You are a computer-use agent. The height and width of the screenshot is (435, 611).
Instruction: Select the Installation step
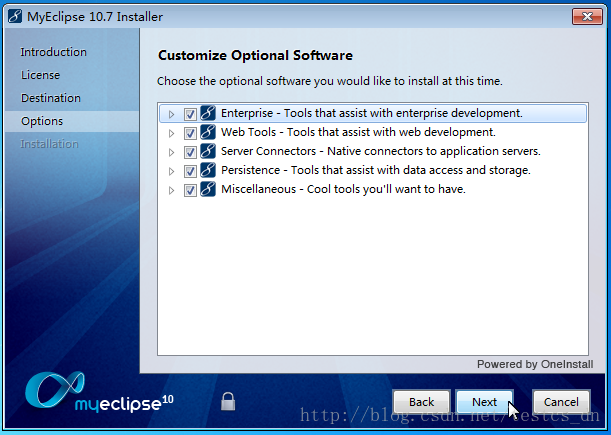[49, 144]
